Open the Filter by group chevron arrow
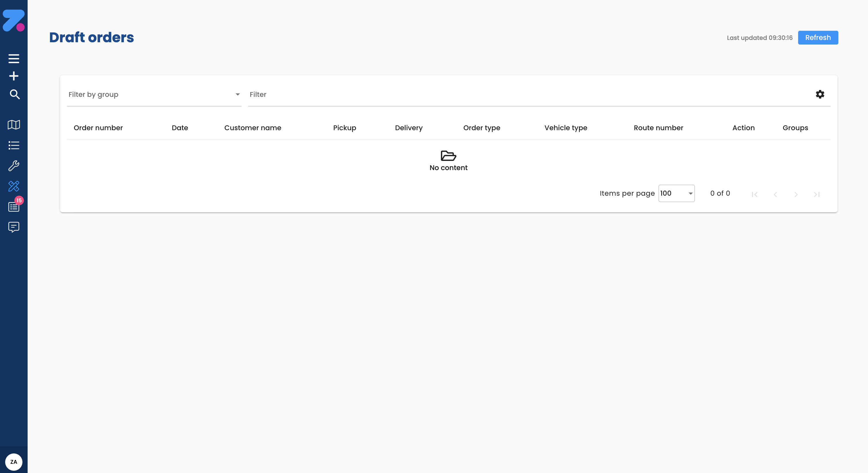The height and width of the screenshot is (473, 868). (238, 95)
